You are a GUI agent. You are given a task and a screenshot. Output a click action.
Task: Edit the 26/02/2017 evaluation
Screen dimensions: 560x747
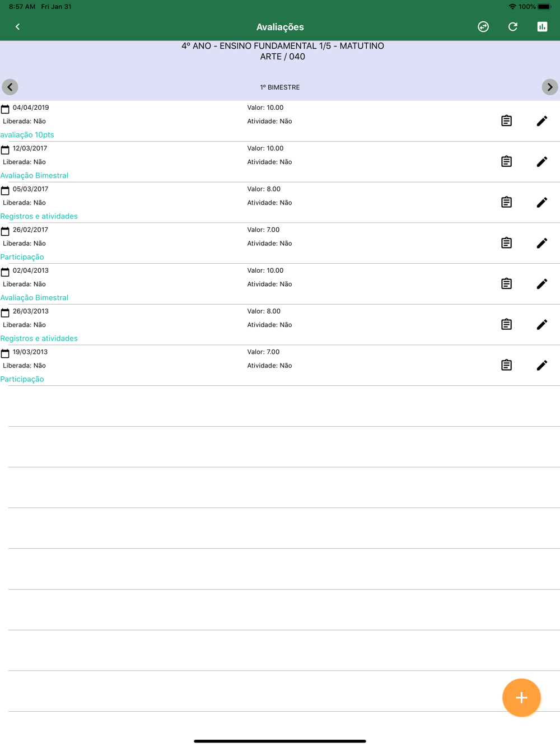542,243
